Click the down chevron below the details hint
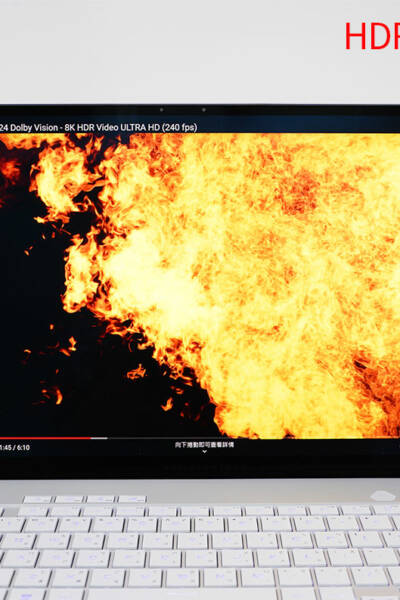Screen dimensions: 400x600 204,452
